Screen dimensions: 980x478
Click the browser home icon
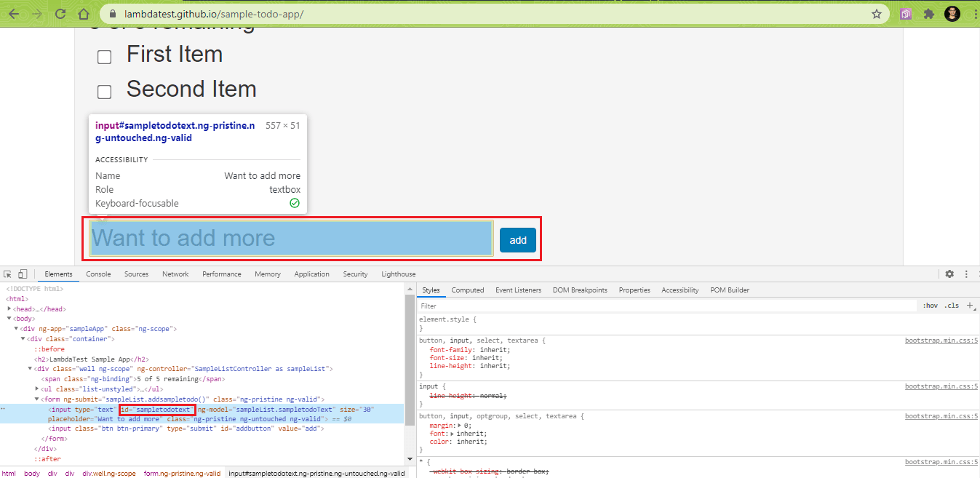coord(84,14)
